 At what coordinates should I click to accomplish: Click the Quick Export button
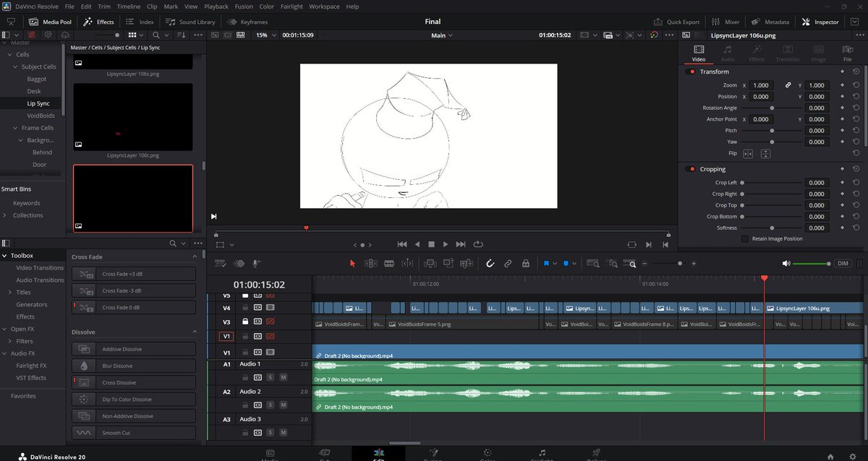676,22
